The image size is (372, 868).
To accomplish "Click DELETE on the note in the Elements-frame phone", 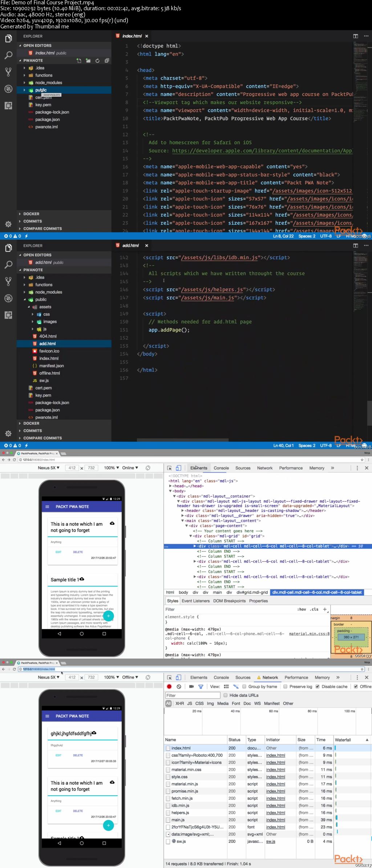I will point(78,552).
